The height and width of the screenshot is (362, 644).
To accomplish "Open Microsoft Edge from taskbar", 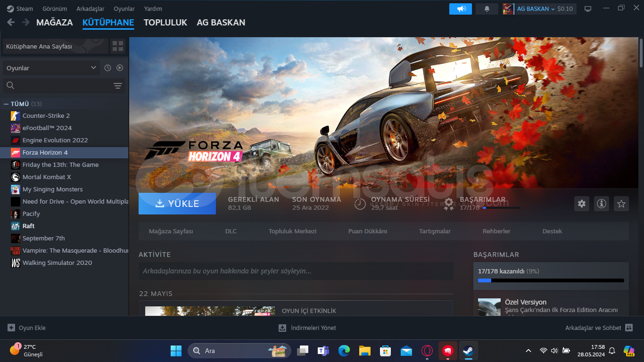I will (344, 351).
